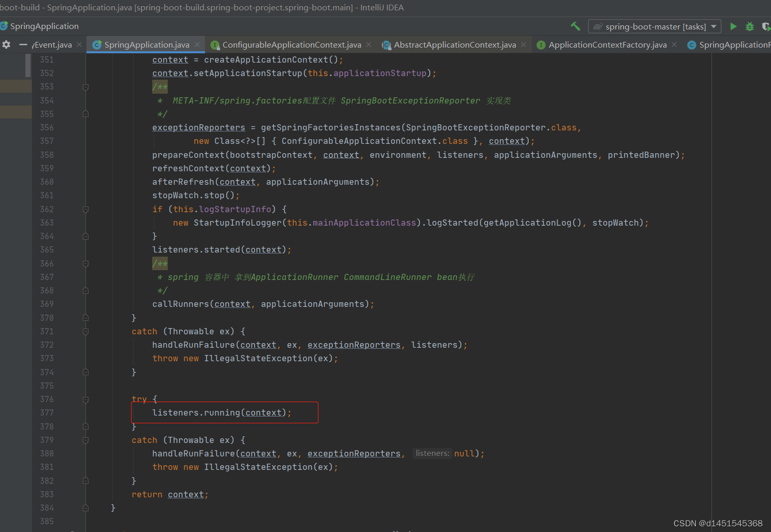Collapse the comment block starting at line 366
This screenshot has width=771, height=532.
click(x=86, y=263)
